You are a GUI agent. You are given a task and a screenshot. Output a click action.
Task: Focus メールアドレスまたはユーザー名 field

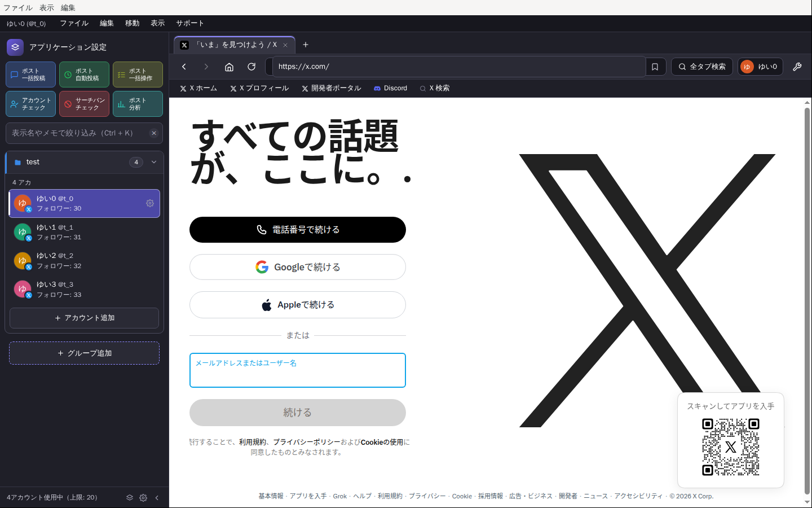coord(298,370)
